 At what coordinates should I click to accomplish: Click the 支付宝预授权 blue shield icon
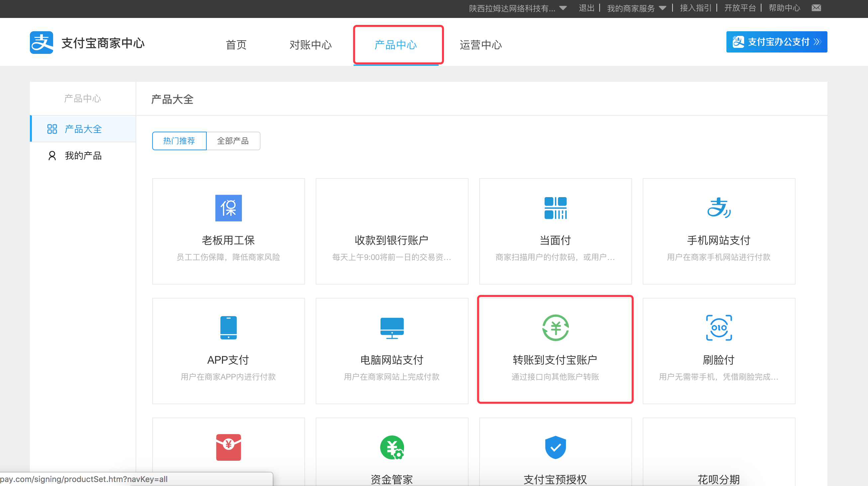coord(555,447)
